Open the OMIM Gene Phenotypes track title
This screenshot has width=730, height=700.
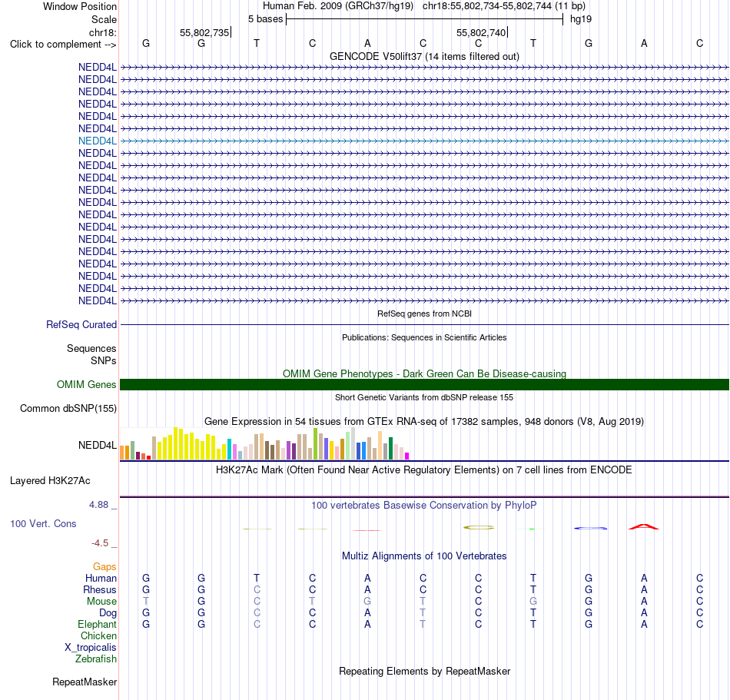pyautogui.click(x=424, y=373)
